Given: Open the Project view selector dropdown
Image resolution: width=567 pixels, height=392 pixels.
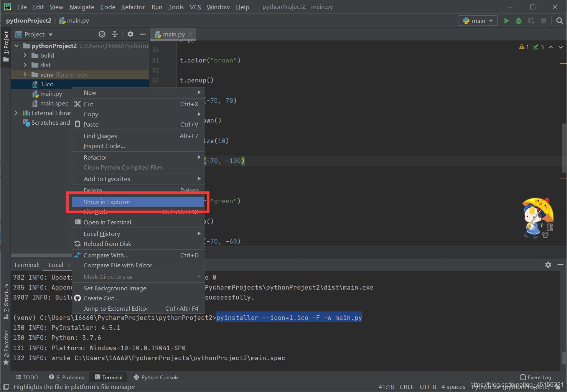Looking at the screenshot, I should coord(34,34).
